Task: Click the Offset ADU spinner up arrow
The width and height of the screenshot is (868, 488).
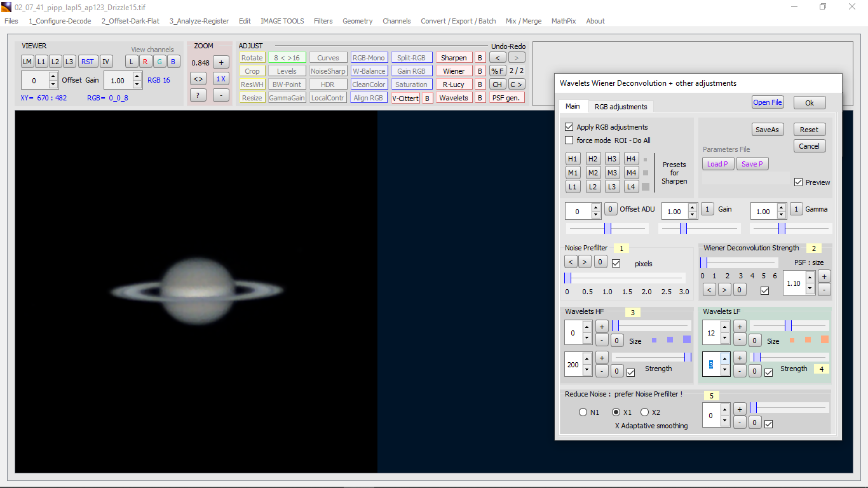Action: coord(595,207)
